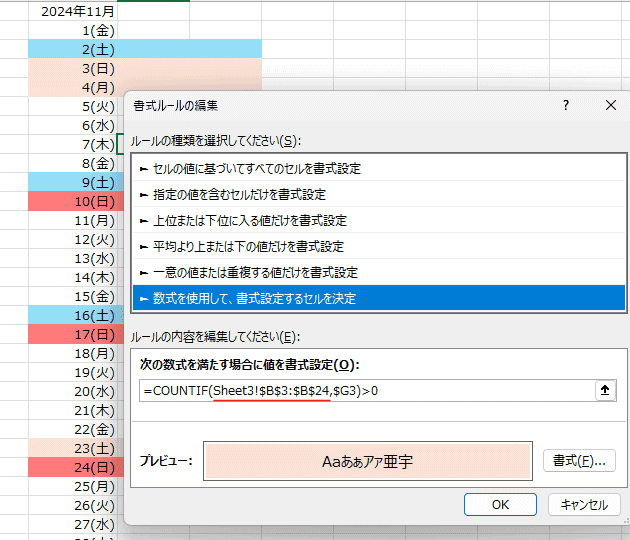Open the 書式(F)... format button
The image size is (630, 540).
pyautogui.click(x=579, y=461)
